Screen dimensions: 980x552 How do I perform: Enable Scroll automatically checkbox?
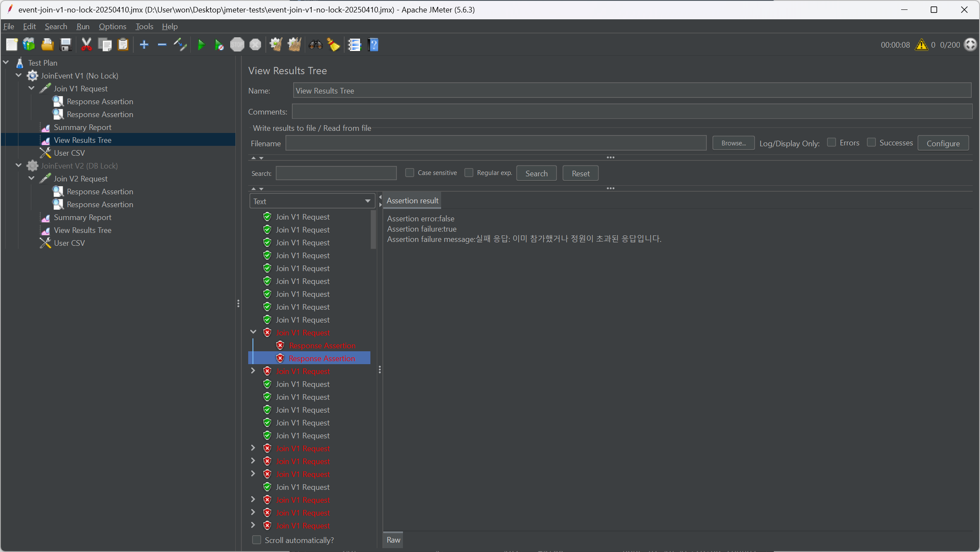coord(256,540)
